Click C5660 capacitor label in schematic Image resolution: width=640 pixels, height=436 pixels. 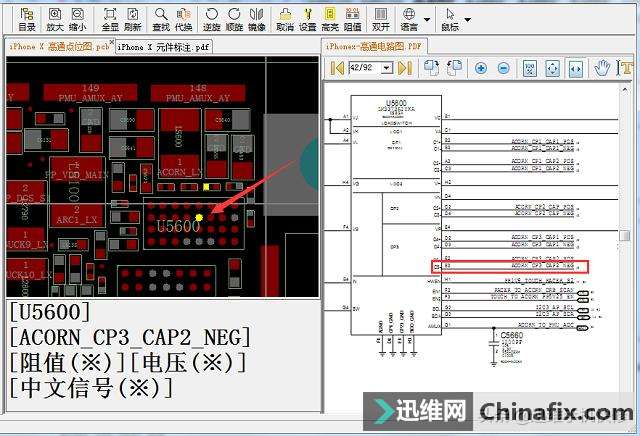coord(511,335)
